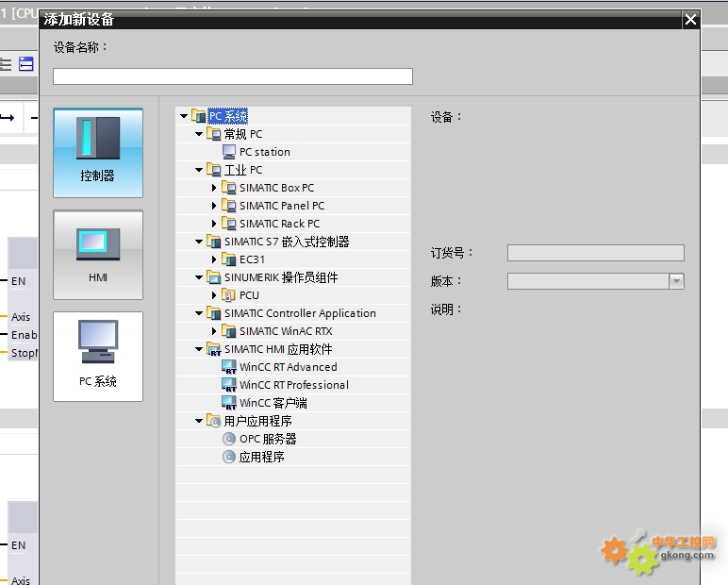728x585 pixels.
Task: Click the EC31 folder icon
Action: point(229,259)
